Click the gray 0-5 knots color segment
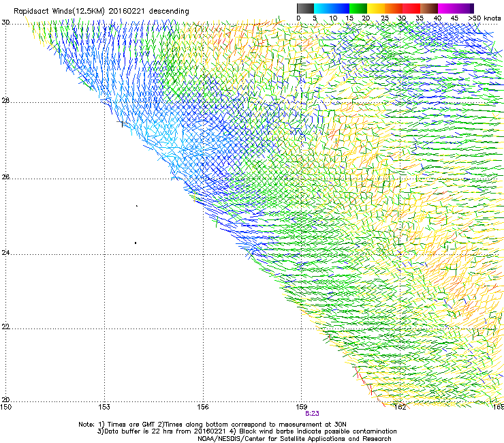 tap(305, 8)
